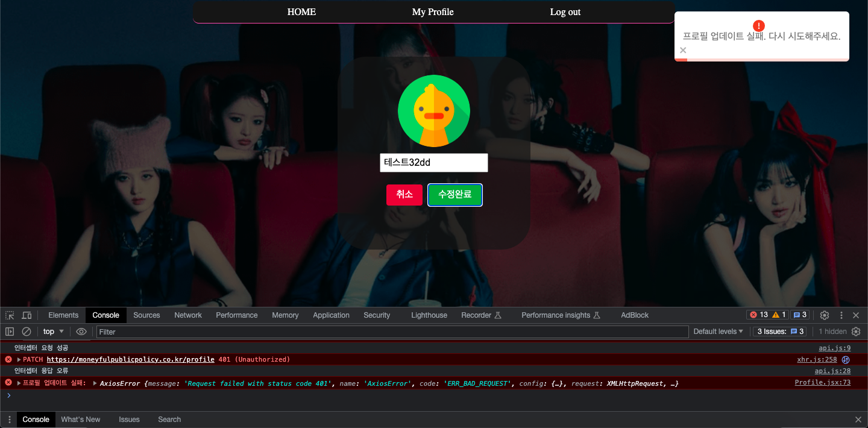This screenshot has height=428, width=868.
Task: Open the Performance insights tab
Action: pyautogui.click(x=561, y=315)
